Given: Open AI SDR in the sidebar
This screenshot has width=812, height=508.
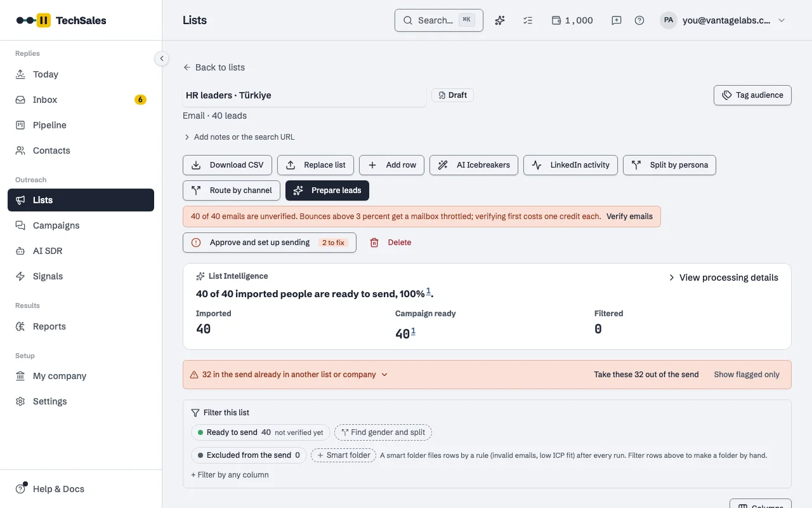Looking at the screenshot, I should (x=81, y=251).
